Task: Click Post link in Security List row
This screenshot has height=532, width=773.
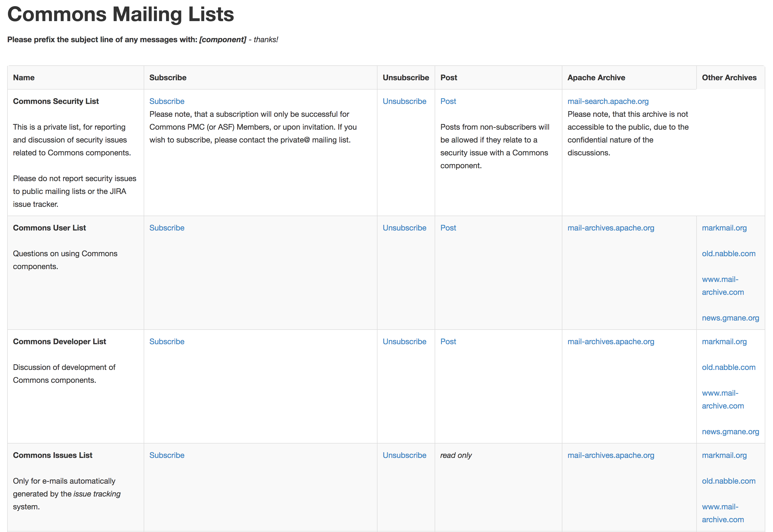Action: pos(448,101)
